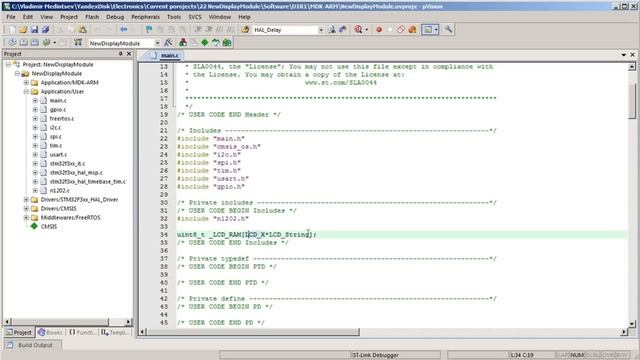640x360 pixels.
Task: Open the HAL_Delay find combo dropdown
Action: tap(321, 30)
